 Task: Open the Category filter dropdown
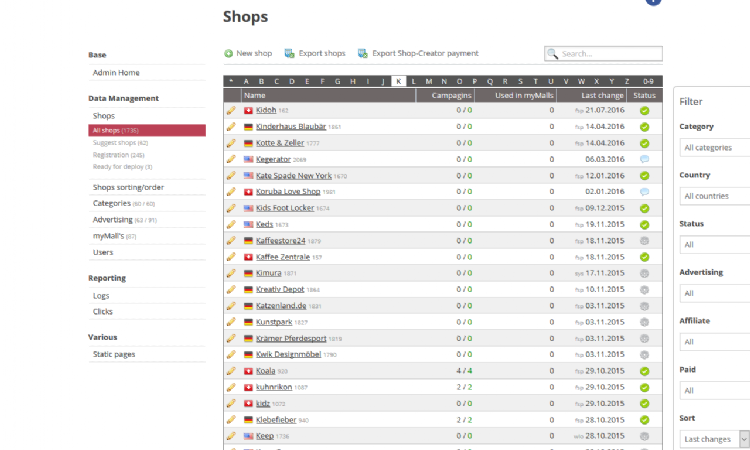[714, 148]
